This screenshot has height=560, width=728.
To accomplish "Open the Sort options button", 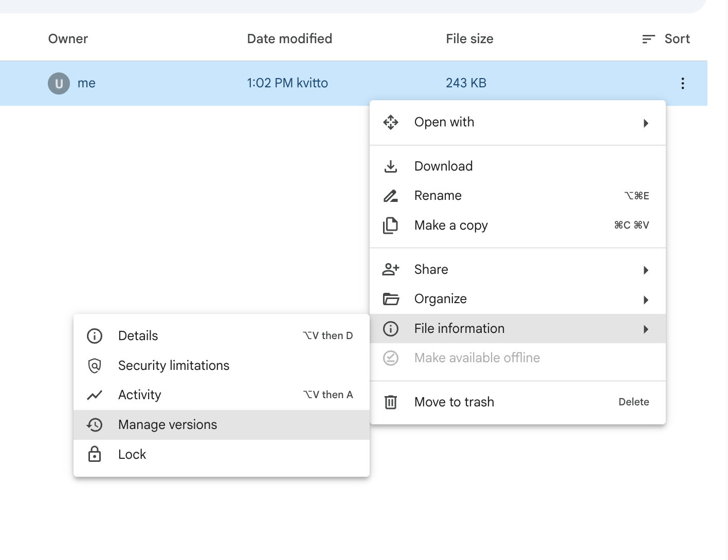I will click(x=666, y=39).
